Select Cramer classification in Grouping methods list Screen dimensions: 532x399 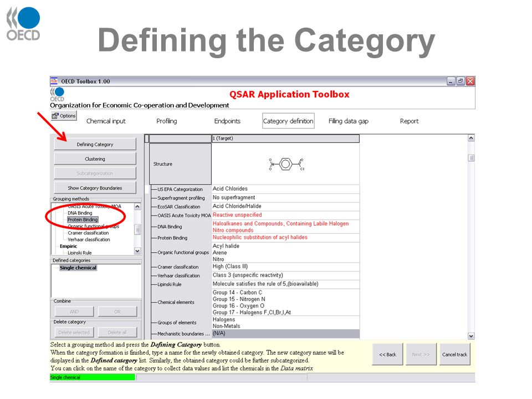(x=88, y=233)
